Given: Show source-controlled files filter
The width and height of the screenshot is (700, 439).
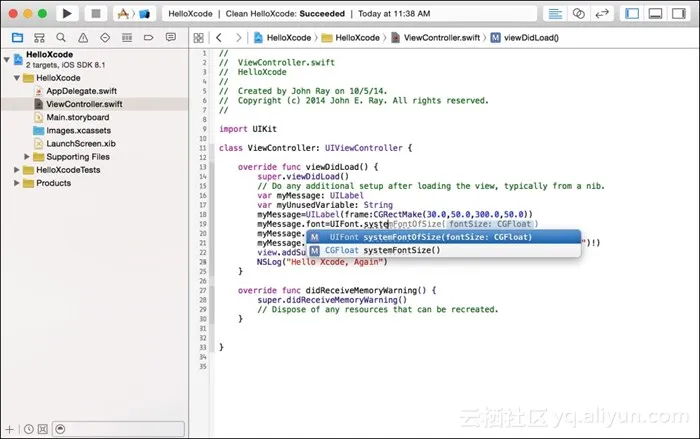Looking at the screenshot, I should (43, 429).
